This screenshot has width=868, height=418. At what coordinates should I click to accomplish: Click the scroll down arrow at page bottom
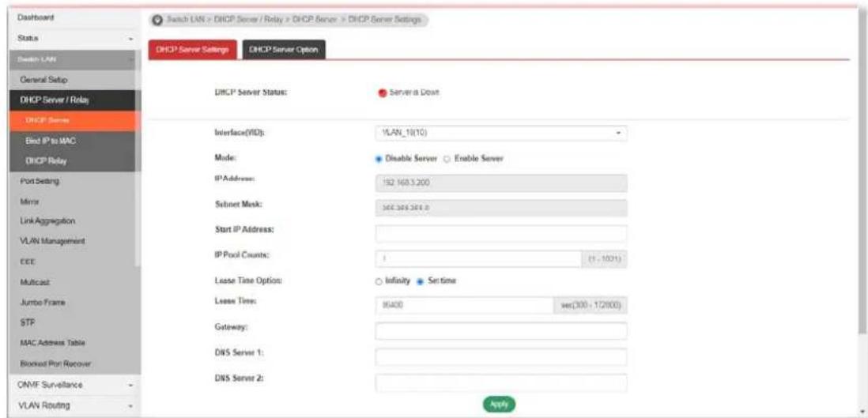point(862,412)
